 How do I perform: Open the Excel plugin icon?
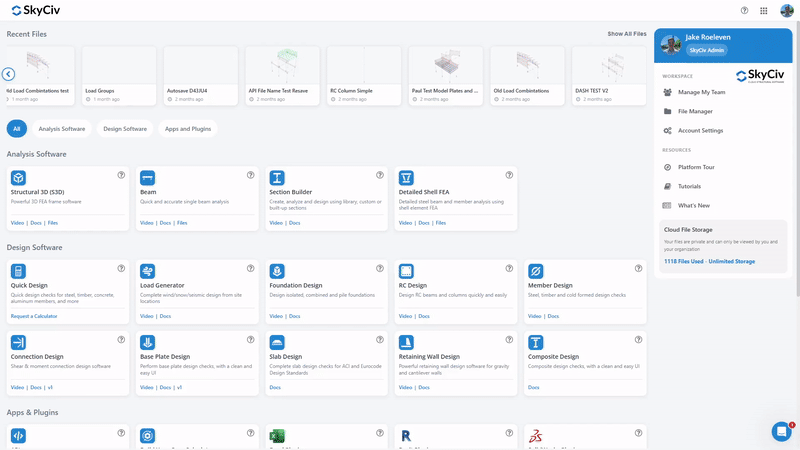(277, 436)
